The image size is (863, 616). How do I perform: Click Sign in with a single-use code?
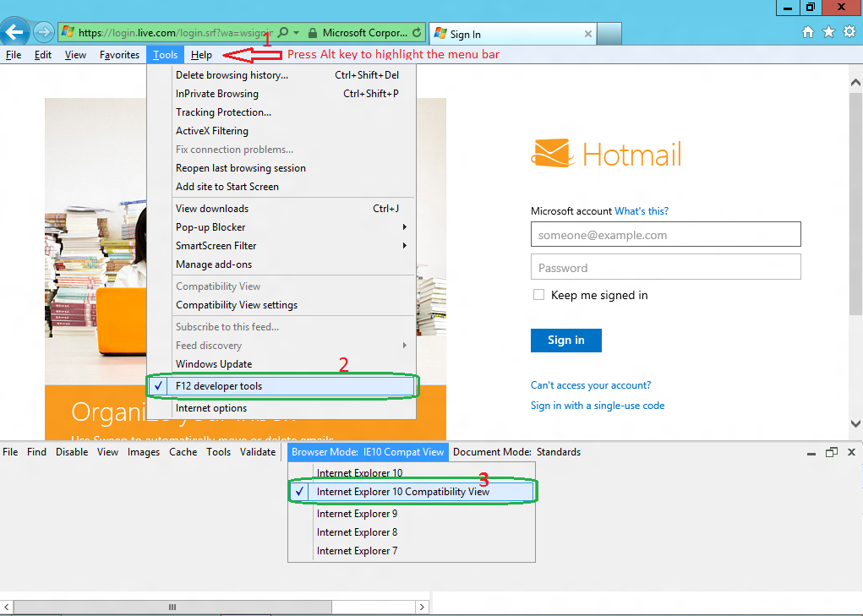(597, 406)
